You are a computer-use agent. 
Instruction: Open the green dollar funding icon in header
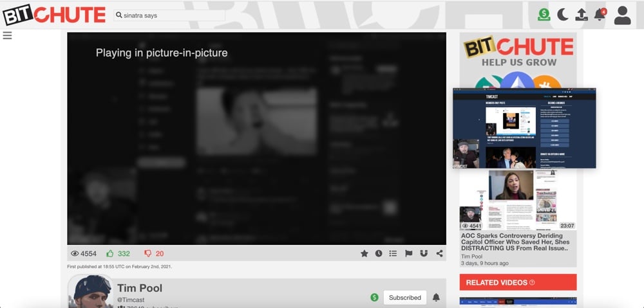pos(544,15)
